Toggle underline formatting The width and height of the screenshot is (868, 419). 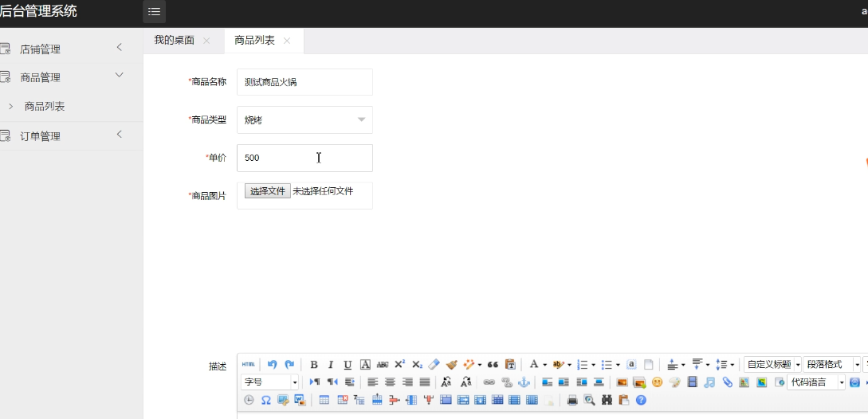click(348, 364)
